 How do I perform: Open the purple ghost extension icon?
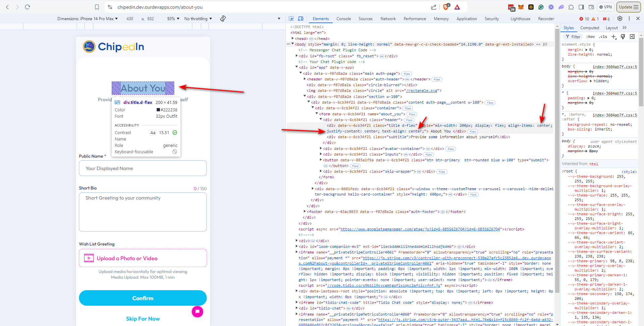tap(561, 7)
